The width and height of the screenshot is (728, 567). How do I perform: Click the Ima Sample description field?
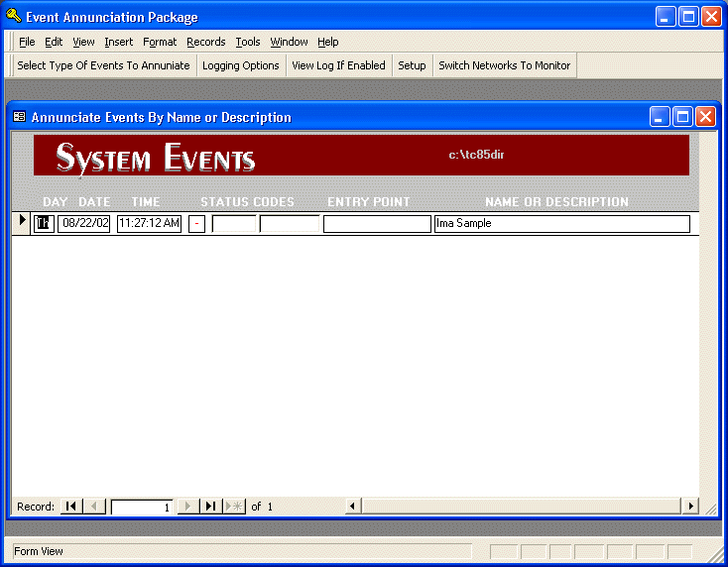(x=561, y=224)
